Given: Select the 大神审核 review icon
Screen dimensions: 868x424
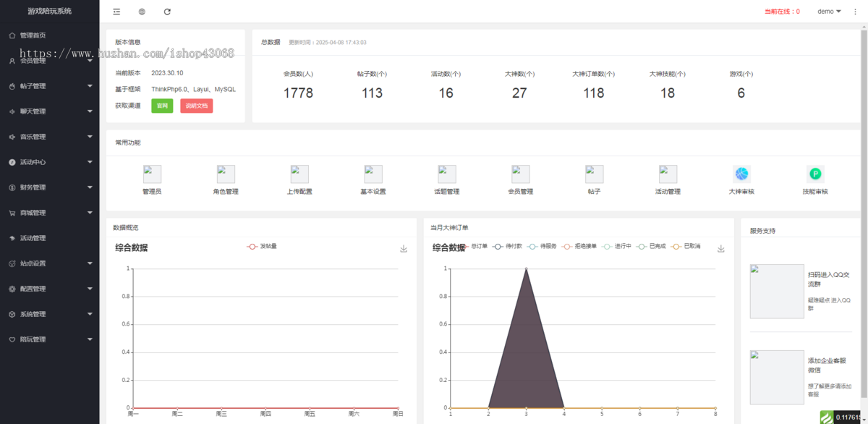Looking at the screenshot, I should (x=741, y=174).
